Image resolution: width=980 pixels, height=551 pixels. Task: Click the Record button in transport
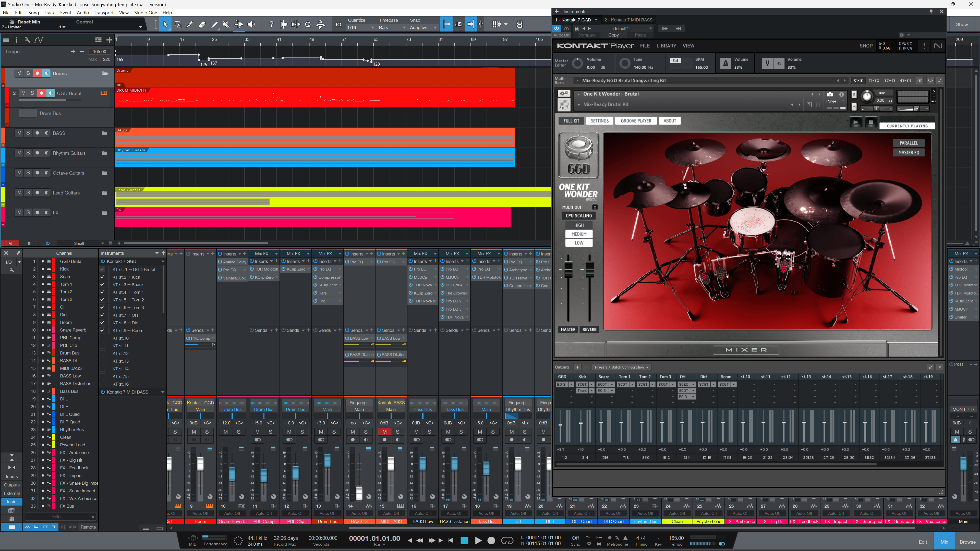pyautogui.click(x=491, y=540)
